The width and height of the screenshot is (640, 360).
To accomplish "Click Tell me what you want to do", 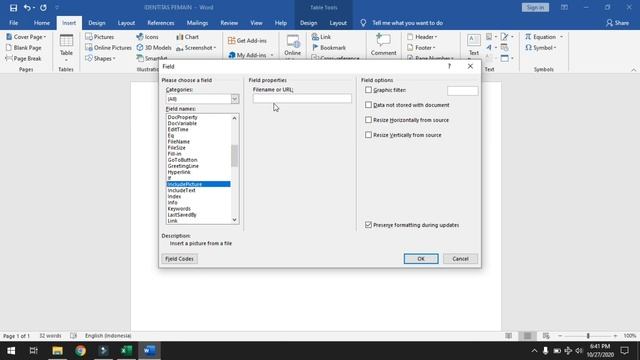I will point(407,23).
